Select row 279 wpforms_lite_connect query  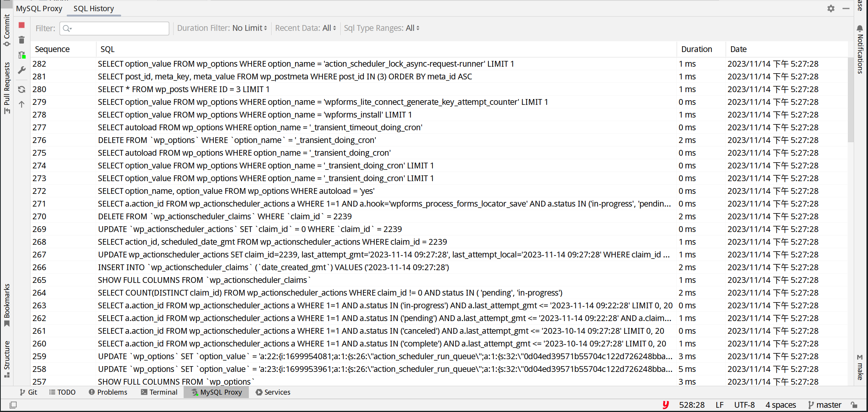[x=439, y=102]
